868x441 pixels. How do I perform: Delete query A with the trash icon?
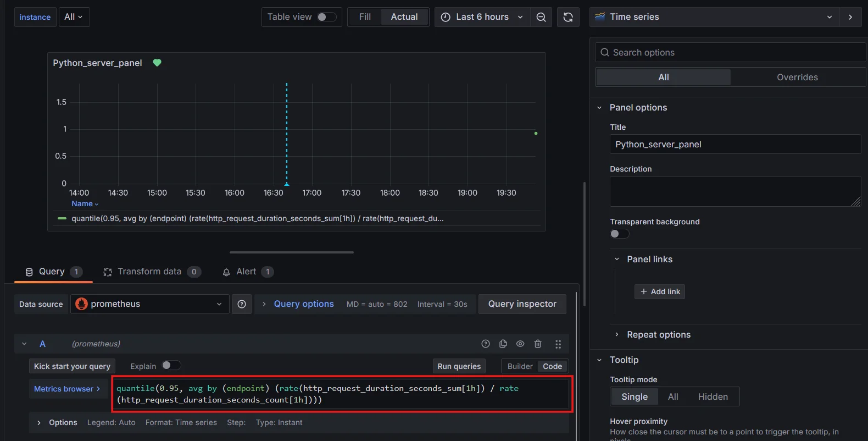538,344
